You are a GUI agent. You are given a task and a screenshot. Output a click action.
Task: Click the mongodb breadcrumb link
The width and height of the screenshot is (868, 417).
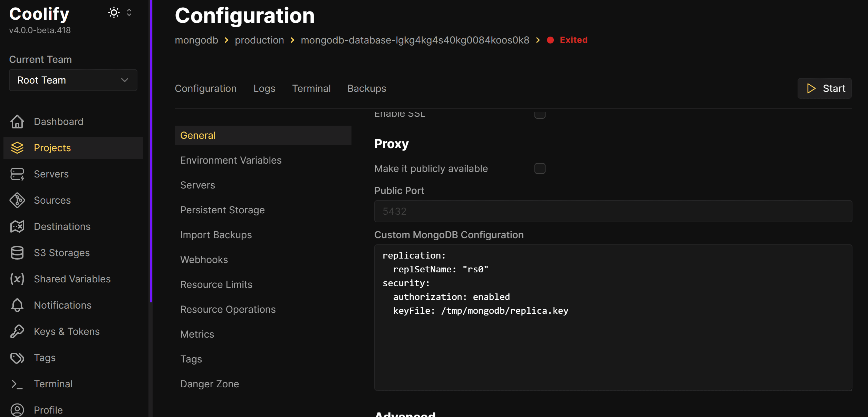point(196,40)
